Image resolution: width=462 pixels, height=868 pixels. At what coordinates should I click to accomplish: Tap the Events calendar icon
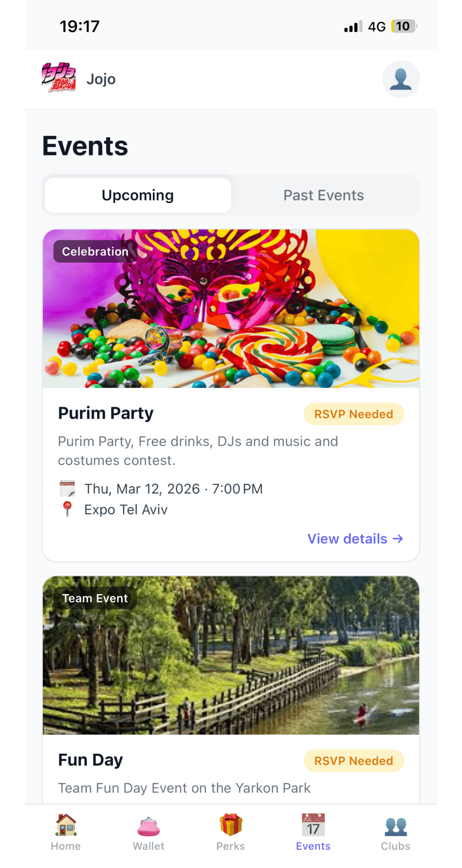[x=313, y=825]
